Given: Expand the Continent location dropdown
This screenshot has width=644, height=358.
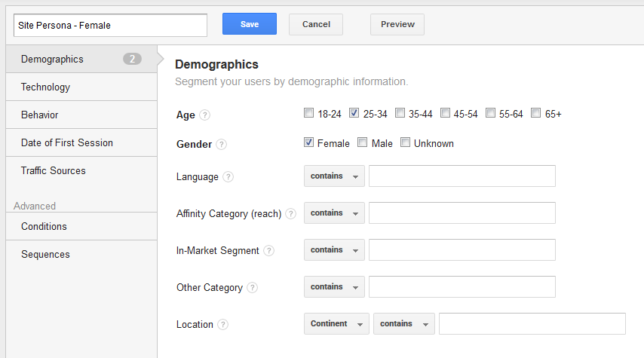Looking at the screenshot, I should [337, 324].
